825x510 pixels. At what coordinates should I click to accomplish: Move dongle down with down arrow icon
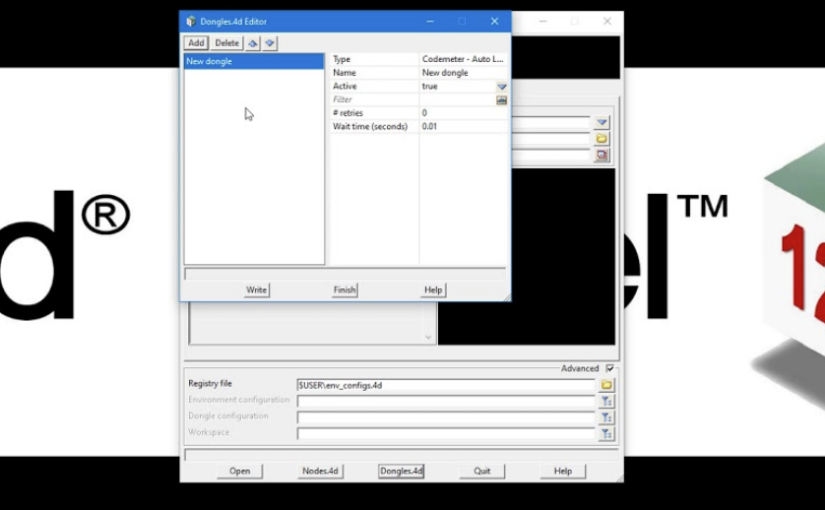[270, 43]
